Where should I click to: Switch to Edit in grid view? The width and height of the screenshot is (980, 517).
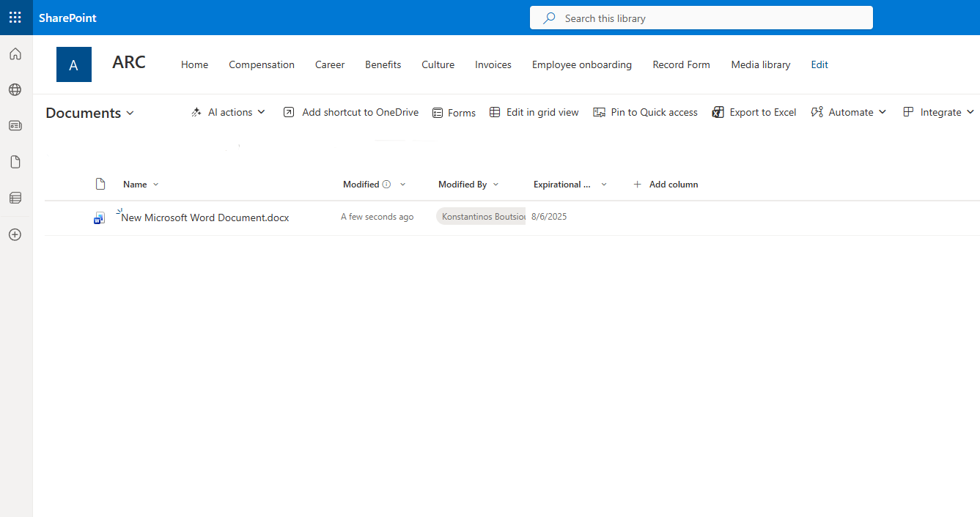(x=534, y=112)
